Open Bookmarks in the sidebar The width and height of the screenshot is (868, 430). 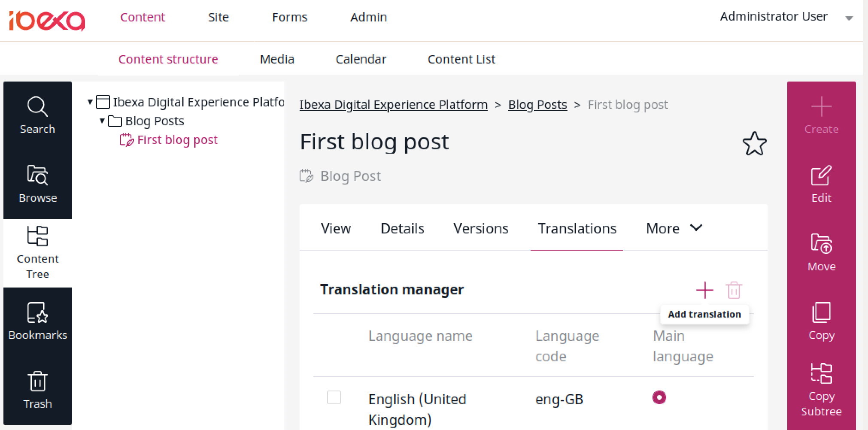tap(38, 322)
